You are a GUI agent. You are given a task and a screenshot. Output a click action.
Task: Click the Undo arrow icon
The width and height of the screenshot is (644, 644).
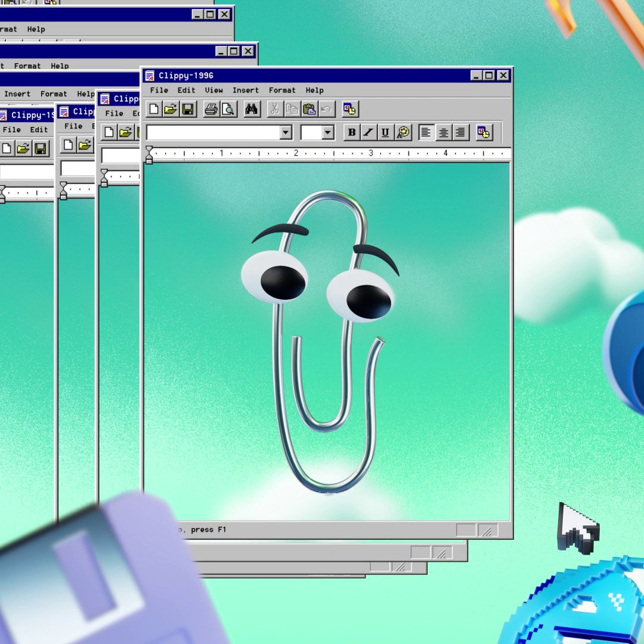(x=326, y=109)
